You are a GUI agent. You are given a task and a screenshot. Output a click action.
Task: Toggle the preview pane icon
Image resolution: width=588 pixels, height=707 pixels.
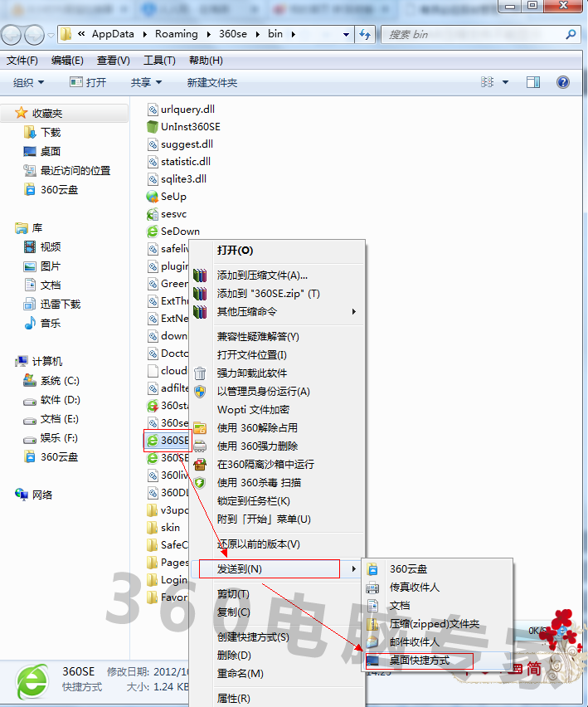click(x=534, y=82)
